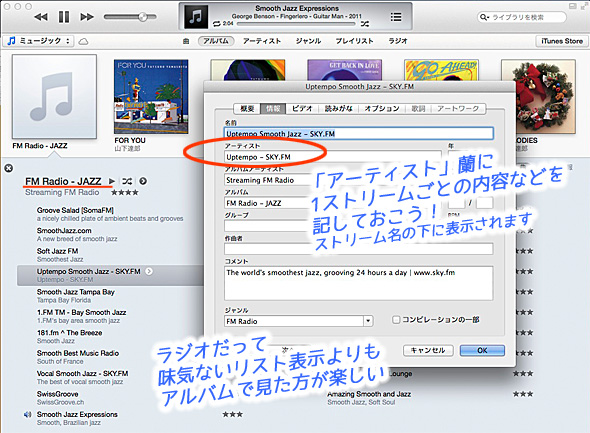The width and height of the screenshot is (590, 433).
Task: Click the speaker icon beside Smooth Jazz Expressions
Action: (x=27, y=415)
